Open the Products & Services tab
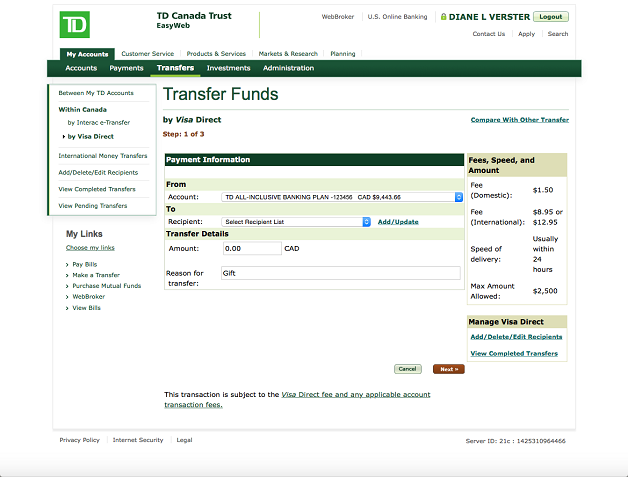Image resolution: width=628 pixels, height=477 pixels. 216,54
